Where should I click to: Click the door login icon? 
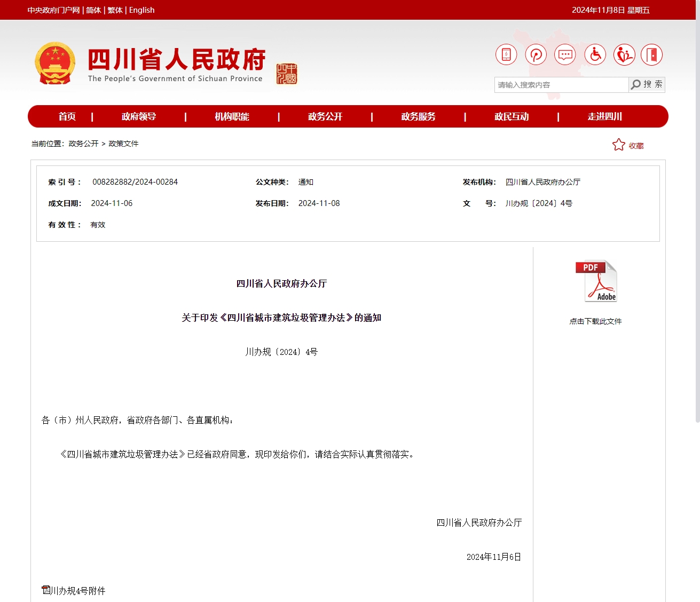click(x=651, y=55)
